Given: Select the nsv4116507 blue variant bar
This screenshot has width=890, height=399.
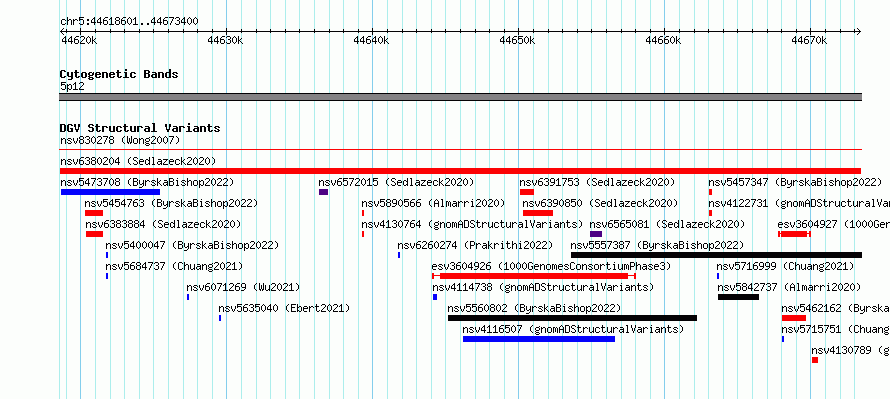Looking at the screenshot, I should pyautogui.click(x=539, y=339).
